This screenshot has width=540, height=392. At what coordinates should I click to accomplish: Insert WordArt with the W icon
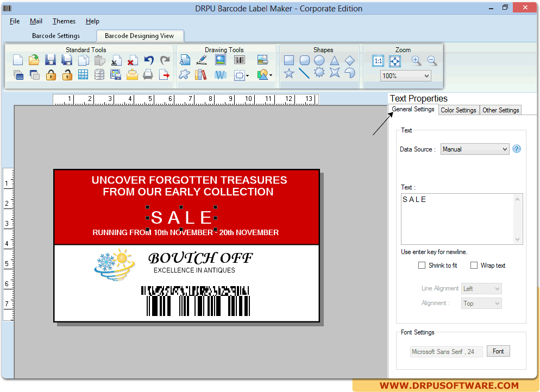[x=221, y=75]
